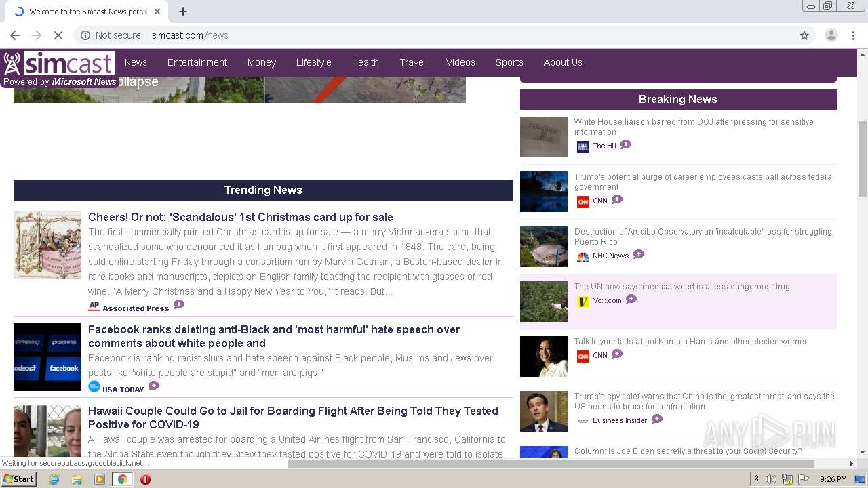Image resolution: width=868 pixels, height=488 pixels.
Task: Click comment bubble next to Associated Press
Action: [179, 305]
